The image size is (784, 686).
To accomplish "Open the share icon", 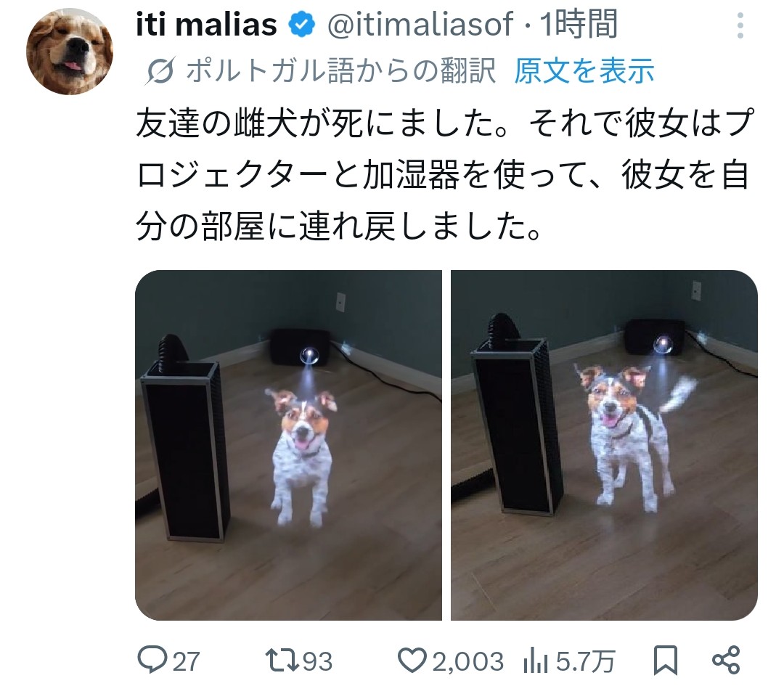I will point(725,660).
